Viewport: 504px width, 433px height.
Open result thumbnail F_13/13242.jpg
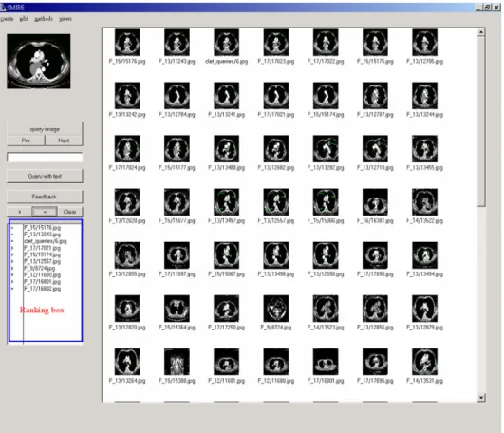coord(127,96)
